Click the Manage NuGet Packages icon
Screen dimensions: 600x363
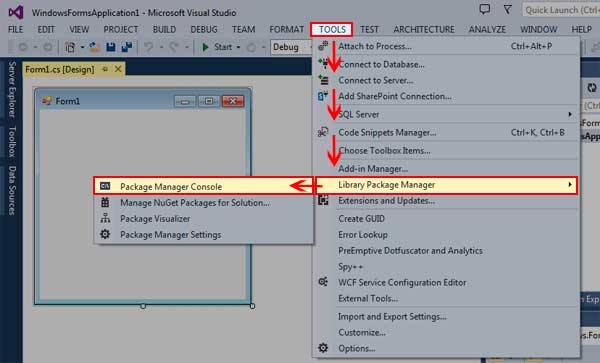105,202
